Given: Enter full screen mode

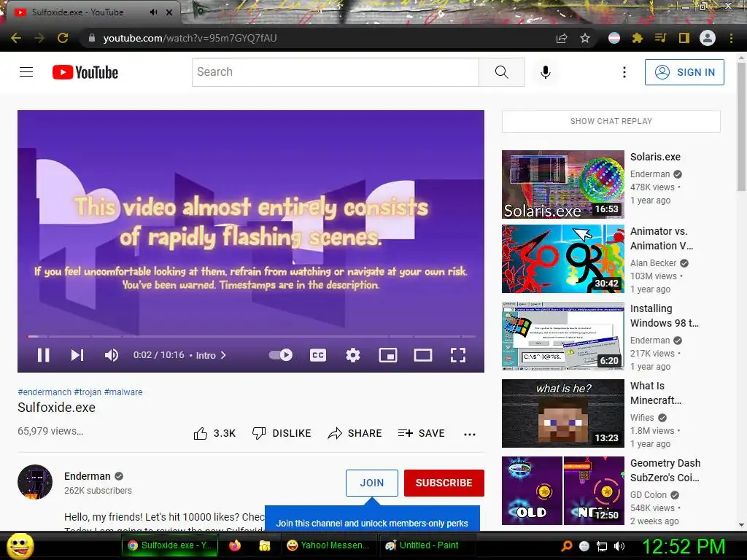Looking at the screenshot, I should (x=458, y=355).
